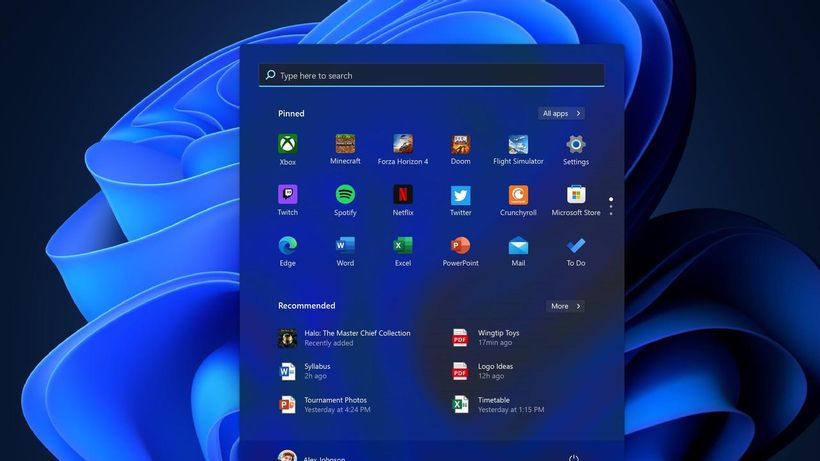Click in the Type here to search box

(431, 75)
